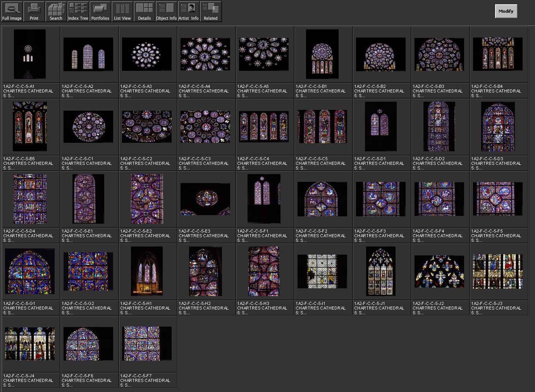535x392 pixels.
Task: Click the caption text 1A2-F-C-C-5-H2
Action: click(195, 303)
